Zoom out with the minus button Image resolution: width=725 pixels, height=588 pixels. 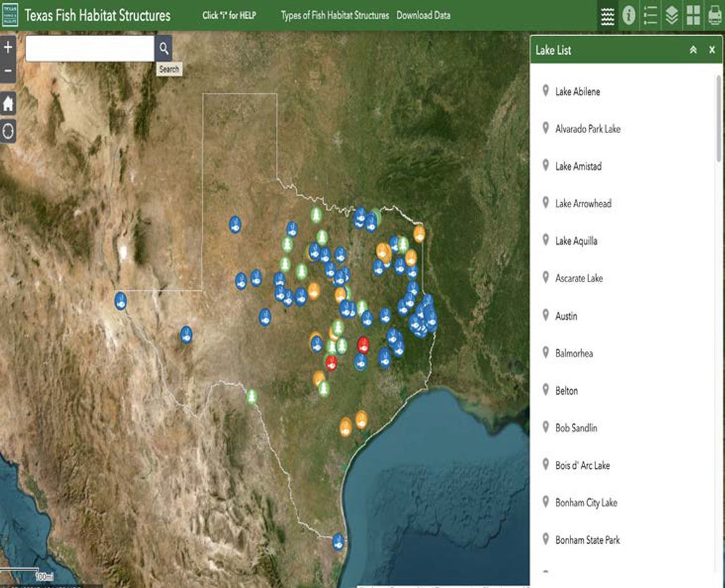8,71
